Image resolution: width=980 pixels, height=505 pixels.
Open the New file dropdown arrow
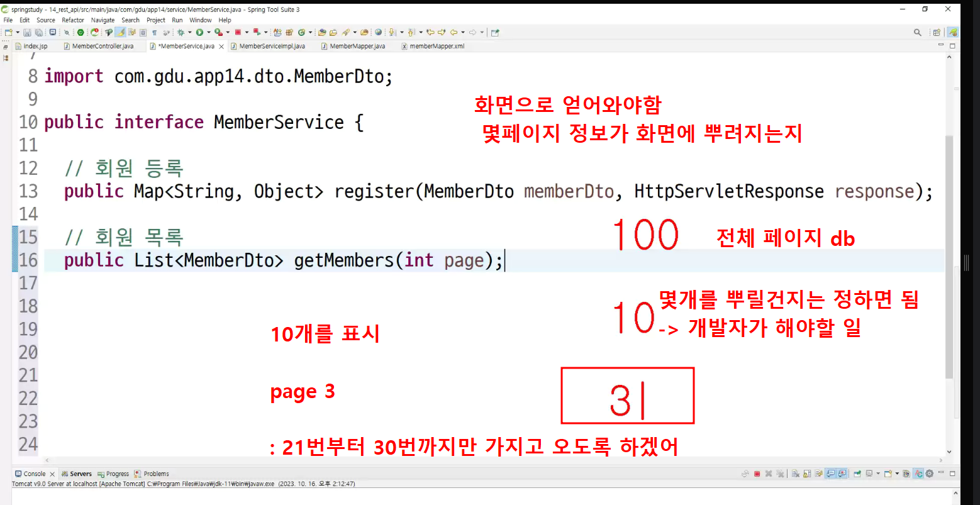[17, 32]
